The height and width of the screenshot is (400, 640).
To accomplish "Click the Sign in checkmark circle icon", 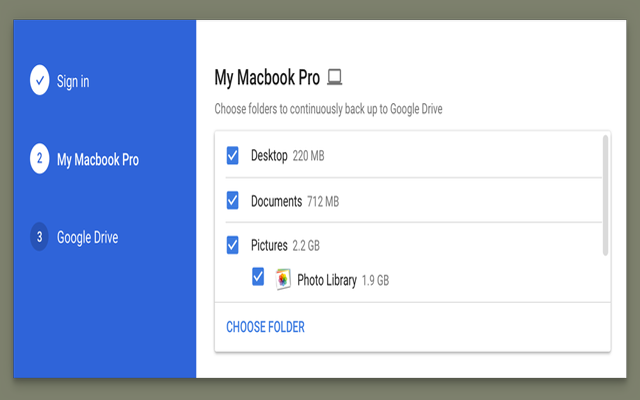I will pos(39,81).
